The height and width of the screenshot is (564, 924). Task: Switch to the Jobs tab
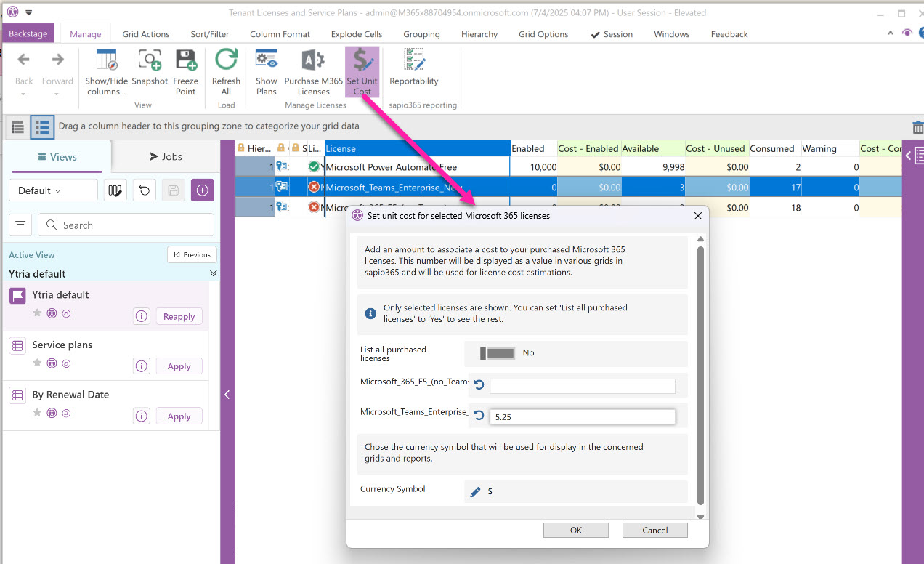tap(166, 156)
